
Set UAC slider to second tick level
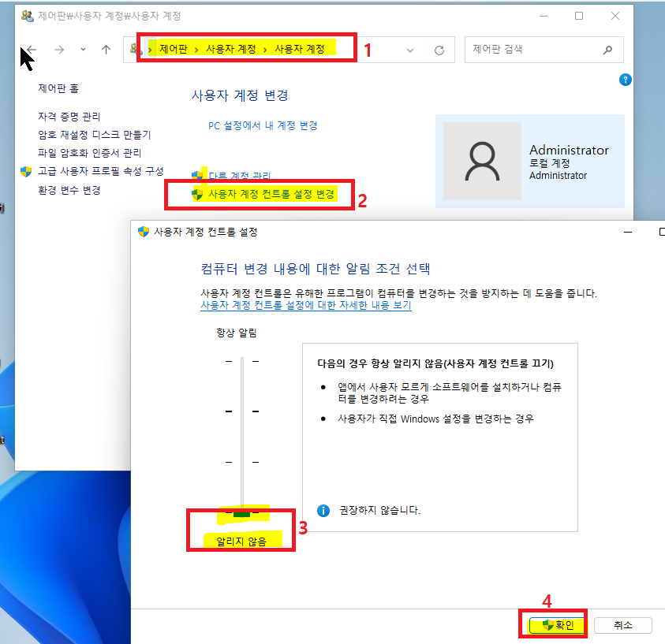[x=242, y=411]
